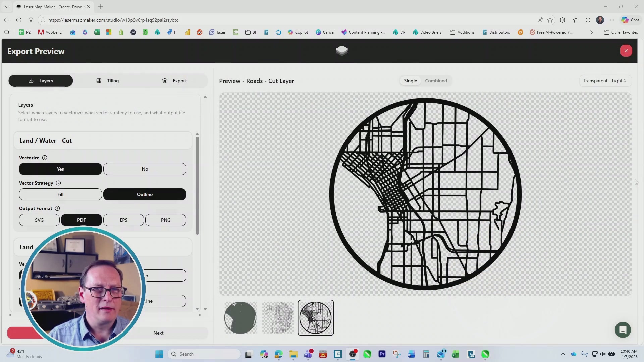Show Vectorize info tooltip
Screen dimensions: 644x362
click(x=45, y=158)
